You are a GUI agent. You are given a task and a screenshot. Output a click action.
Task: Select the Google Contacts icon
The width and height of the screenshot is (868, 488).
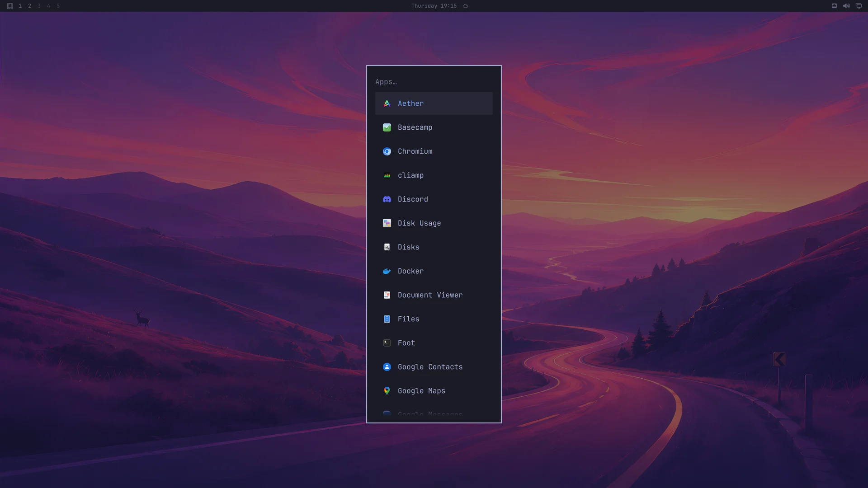click(x=387, y=367)
